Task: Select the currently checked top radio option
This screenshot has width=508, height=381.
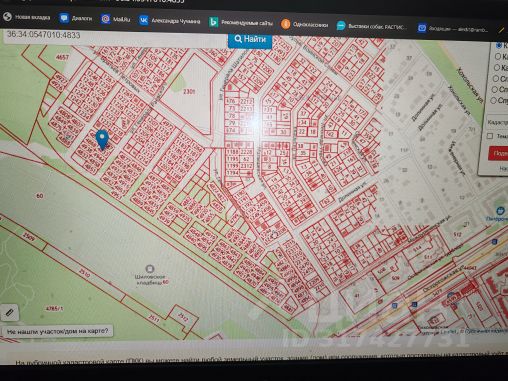Action: pos(499,45)
